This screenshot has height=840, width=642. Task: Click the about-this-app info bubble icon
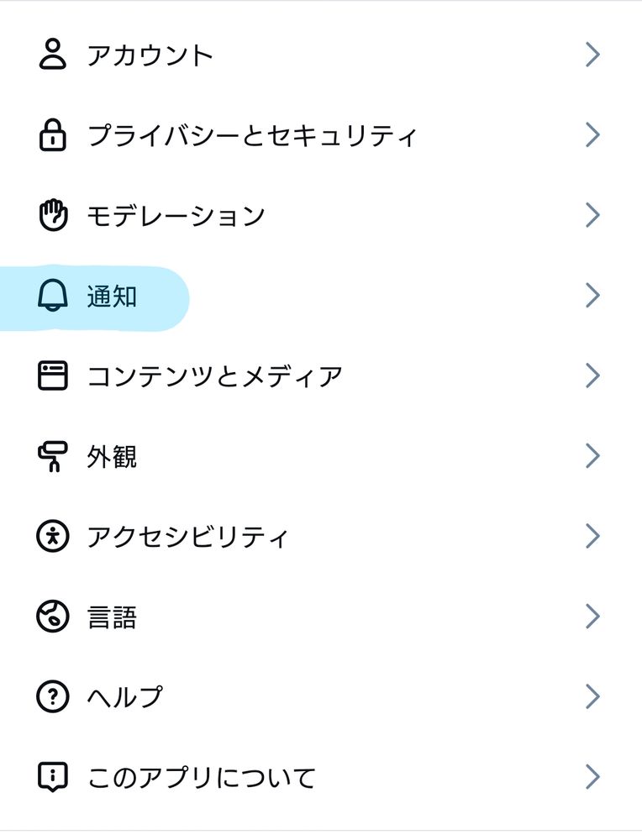tap(53, 777)
